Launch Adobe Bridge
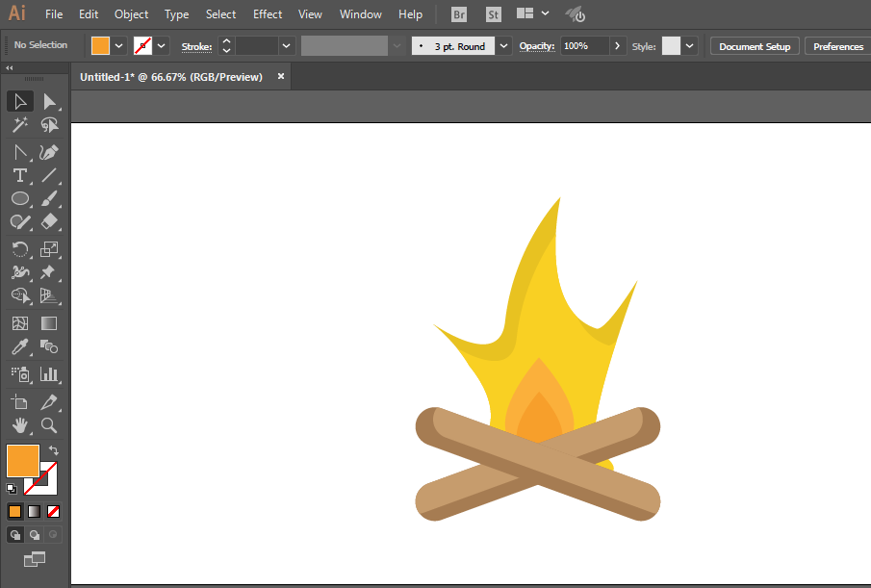Image resolution: width=871 pixels, height=588 pixels. click(x=459, y=14)
